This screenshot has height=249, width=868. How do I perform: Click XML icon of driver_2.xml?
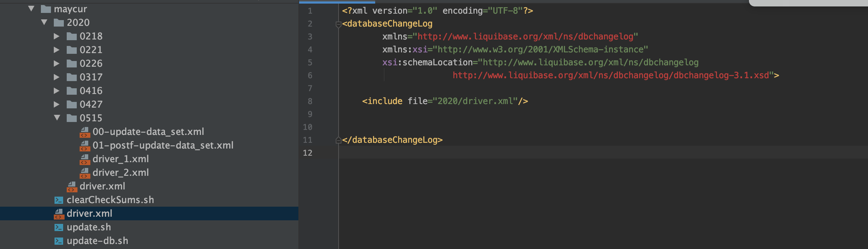click(85, 173)
